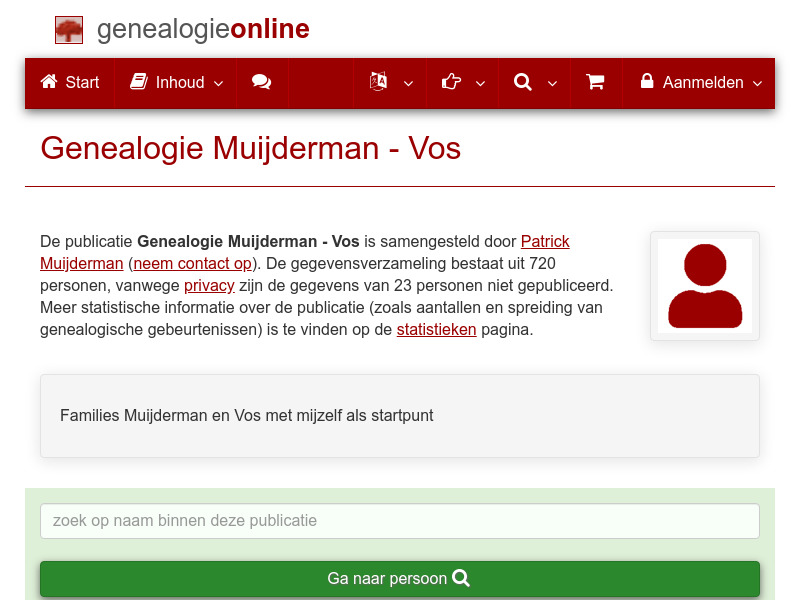
Task: Click the lock icon next to Aanmelden
Action: pos(646,83)
